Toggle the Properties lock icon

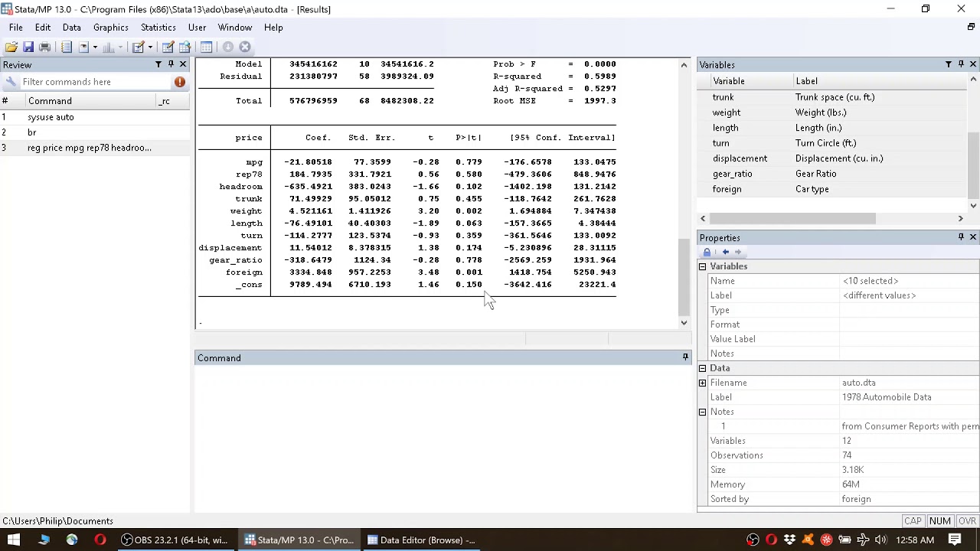(x=707, y=252)
